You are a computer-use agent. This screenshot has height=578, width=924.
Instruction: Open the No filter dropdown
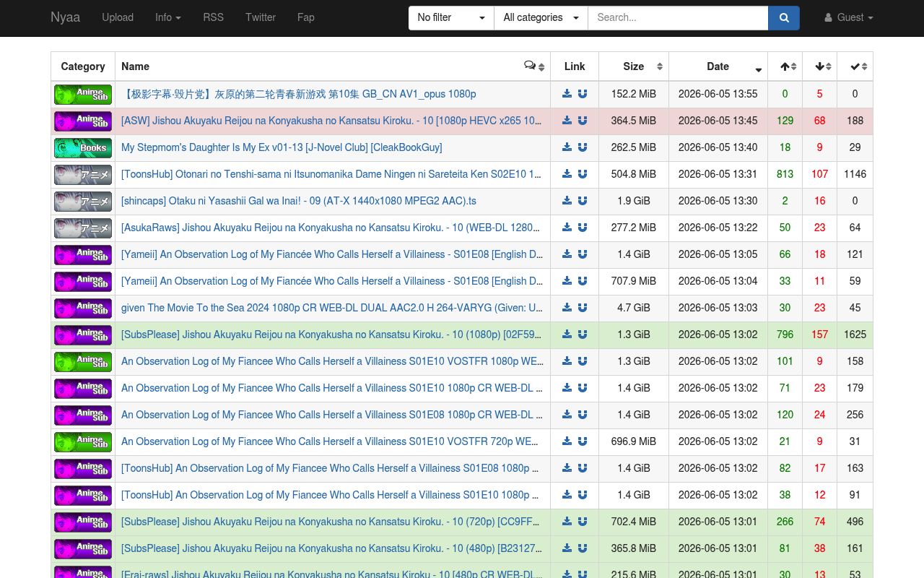click(x=451, y=17)
